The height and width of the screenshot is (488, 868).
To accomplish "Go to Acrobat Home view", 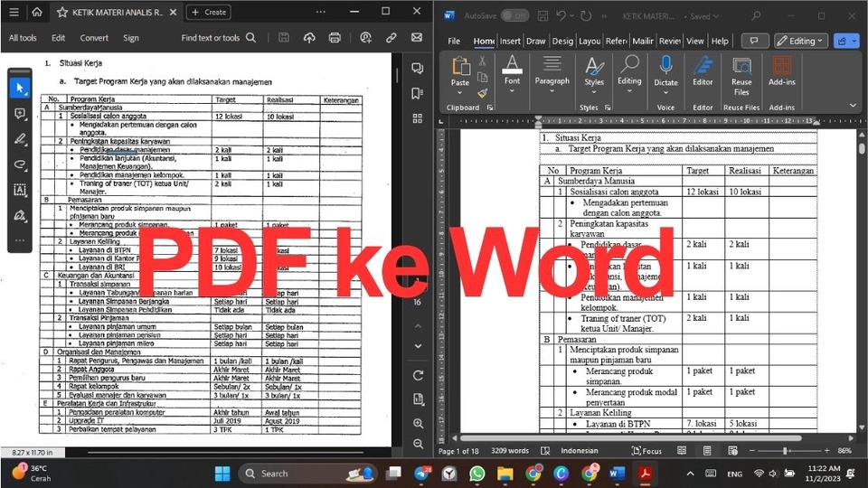I will (36, 12).
